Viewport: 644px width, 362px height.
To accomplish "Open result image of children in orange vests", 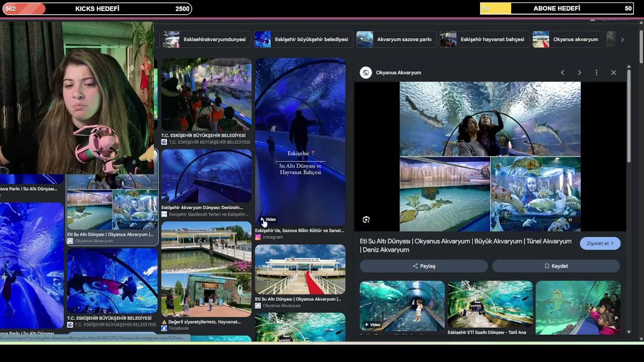I will coord(206,94).
